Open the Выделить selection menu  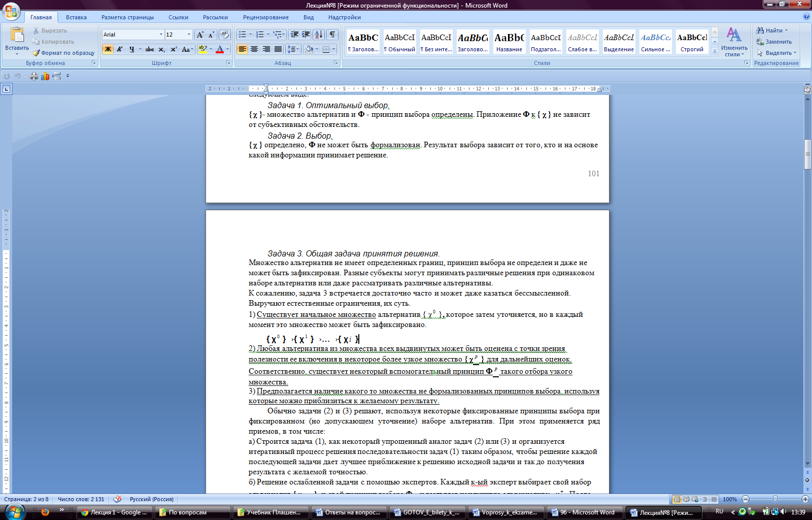pyautogui.click(x=777, y=53)
